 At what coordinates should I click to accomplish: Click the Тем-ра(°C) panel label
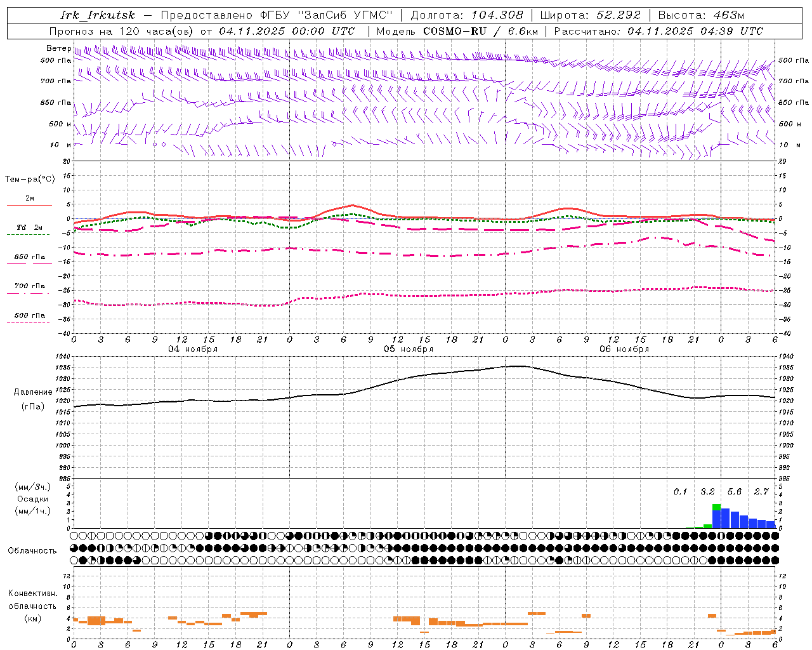click(x=30, y=180)
